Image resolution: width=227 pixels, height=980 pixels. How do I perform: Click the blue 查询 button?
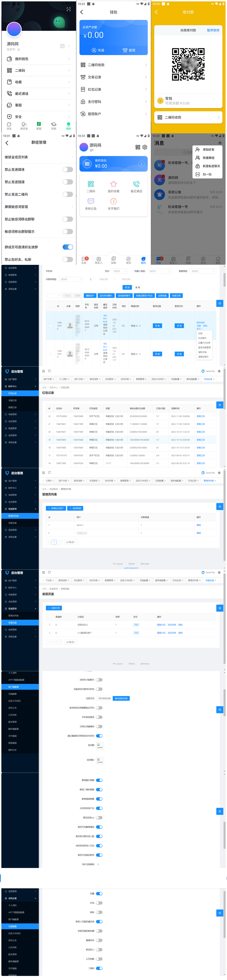click(x=127, y=287)
